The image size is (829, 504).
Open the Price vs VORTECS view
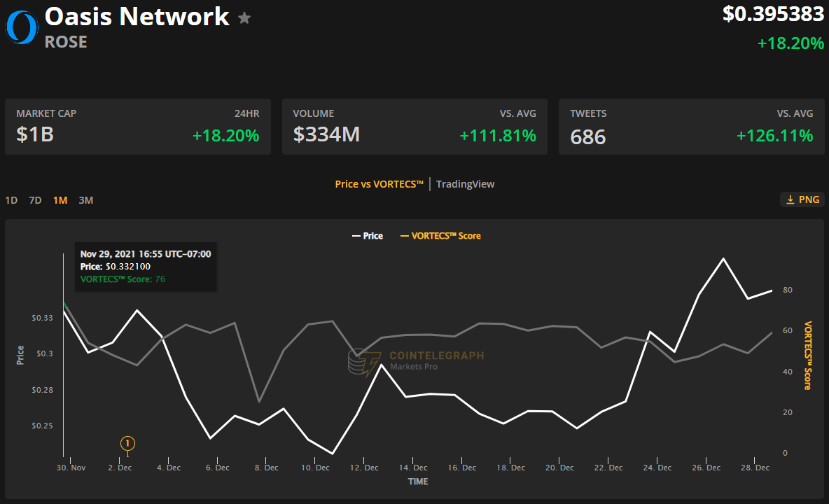379,184
